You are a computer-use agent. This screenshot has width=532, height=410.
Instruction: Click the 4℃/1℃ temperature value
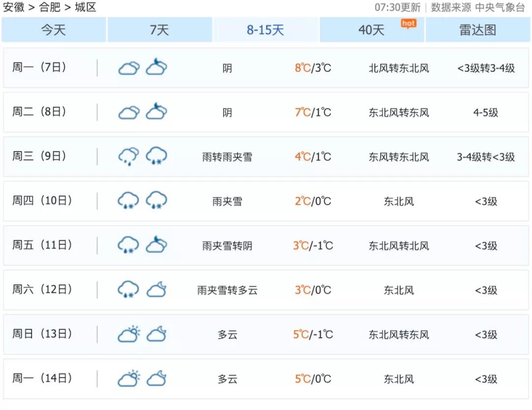coord(313,157)
